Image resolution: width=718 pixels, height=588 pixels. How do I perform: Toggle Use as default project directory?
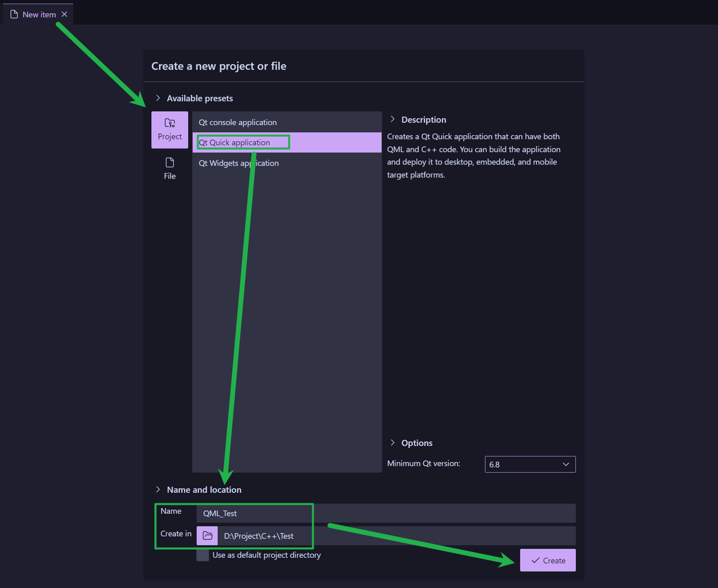click(203, 555)
